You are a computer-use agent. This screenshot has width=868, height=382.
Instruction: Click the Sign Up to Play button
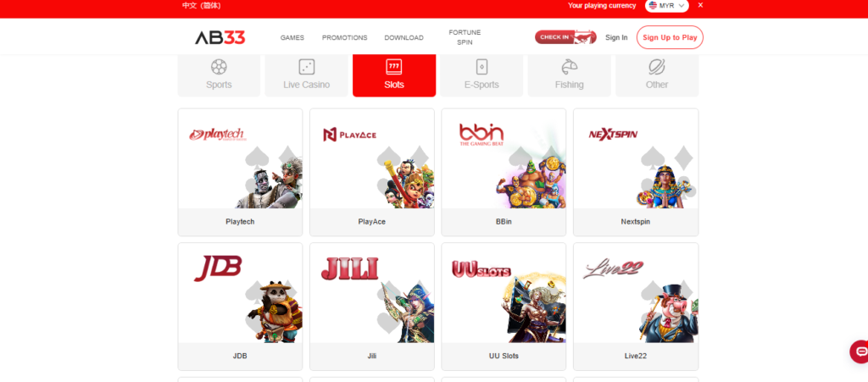pyautogui.click(x=670, y=37)
